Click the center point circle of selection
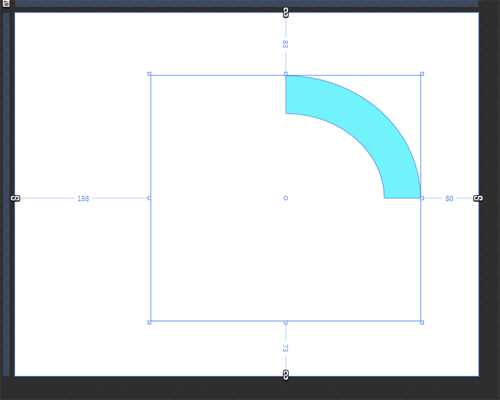Image resolution: width=500 pixels, height=400 pixels. coord(286,198)
